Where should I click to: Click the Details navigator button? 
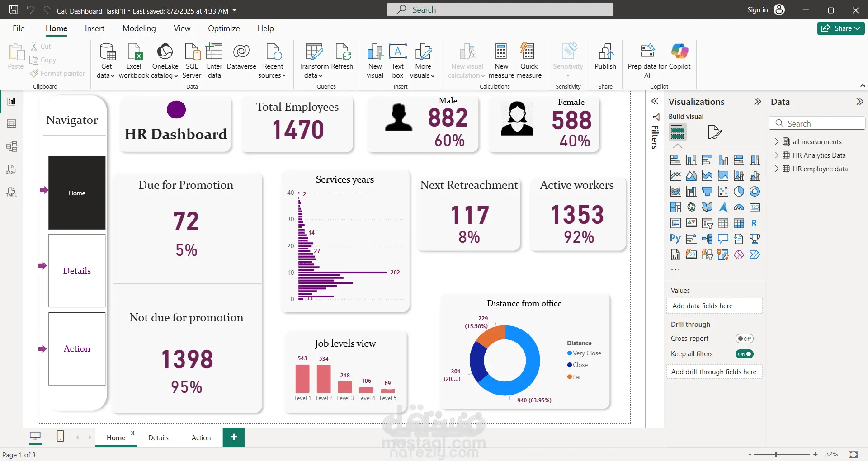click(77, 271)
